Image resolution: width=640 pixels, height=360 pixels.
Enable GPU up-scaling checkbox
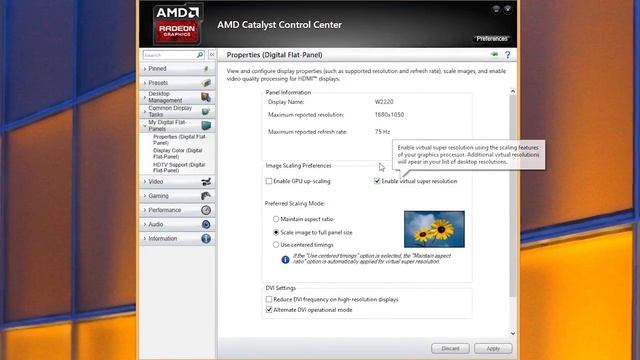tap(269, 181)
